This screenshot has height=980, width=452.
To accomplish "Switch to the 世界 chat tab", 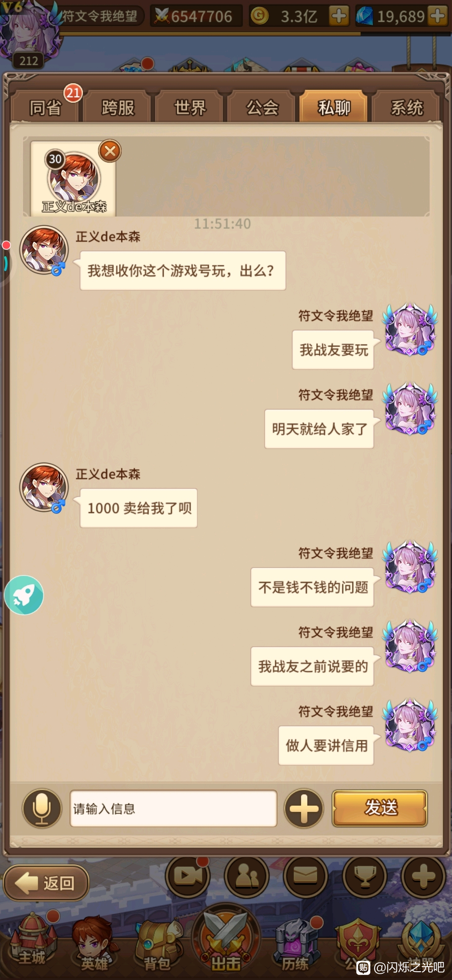I will point(190,107).
